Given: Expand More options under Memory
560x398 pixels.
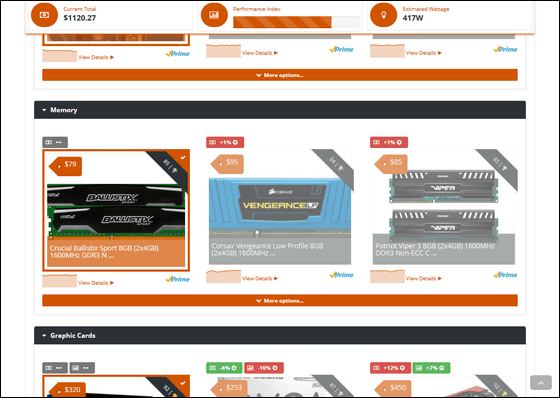Looking at the screenshot, I should point(280,300).
